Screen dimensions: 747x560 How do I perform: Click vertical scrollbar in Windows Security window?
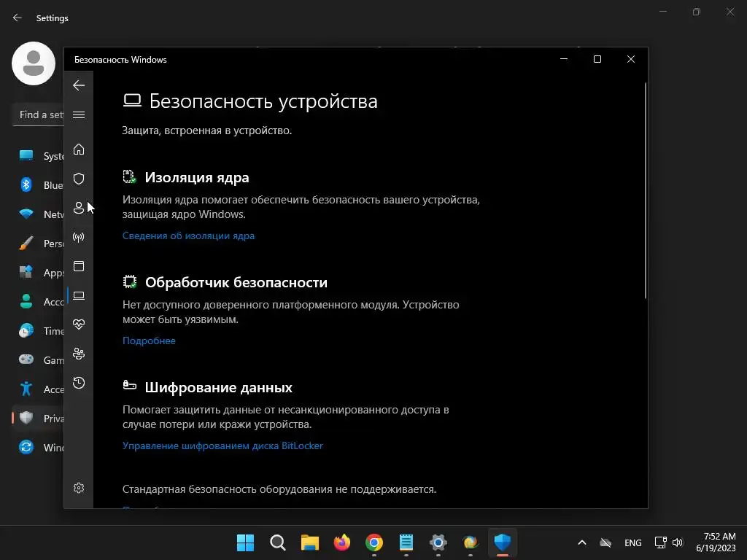646,190
